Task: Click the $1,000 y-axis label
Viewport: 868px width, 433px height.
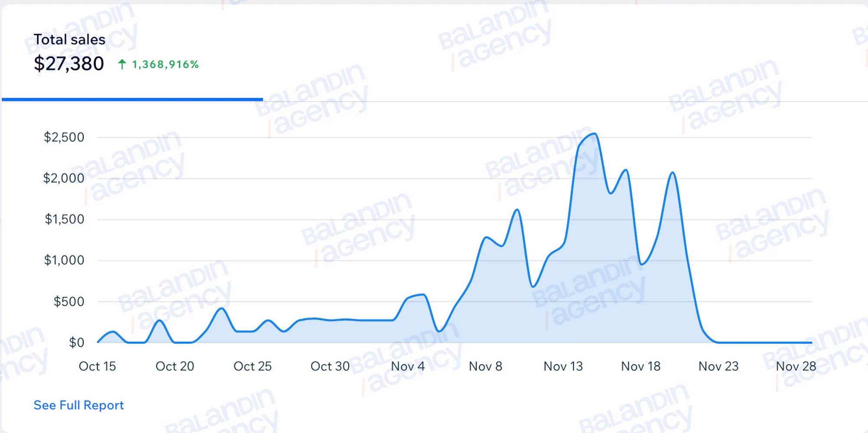Action: point(64,260)
